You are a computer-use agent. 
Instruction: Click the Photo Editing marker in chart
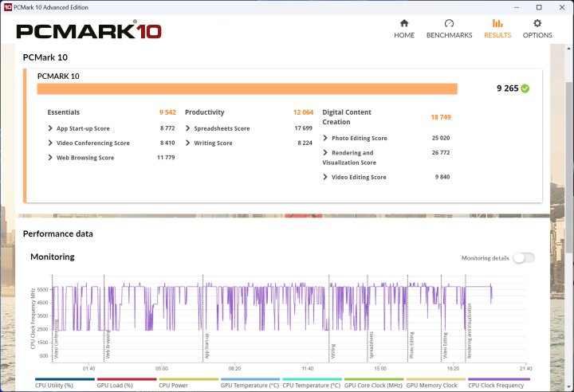pyautogui.click(x=411, y=345)
